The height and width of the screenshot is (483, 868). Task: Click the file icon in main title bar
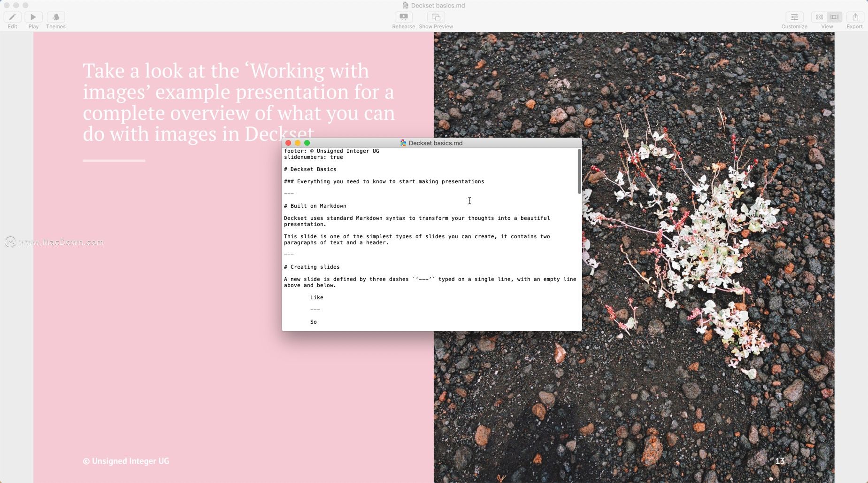point(405,6)
